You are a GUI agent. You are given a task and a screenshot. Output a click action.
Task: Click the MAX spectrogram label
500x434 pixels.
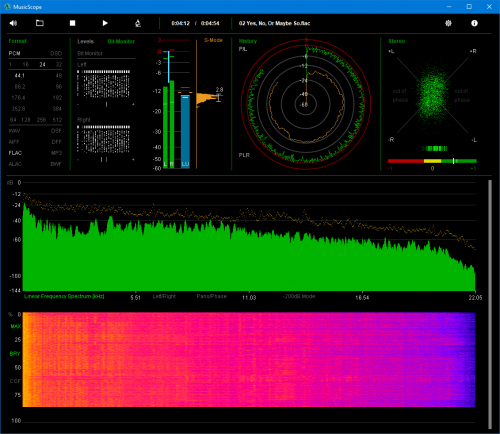[x=15, y=326]
